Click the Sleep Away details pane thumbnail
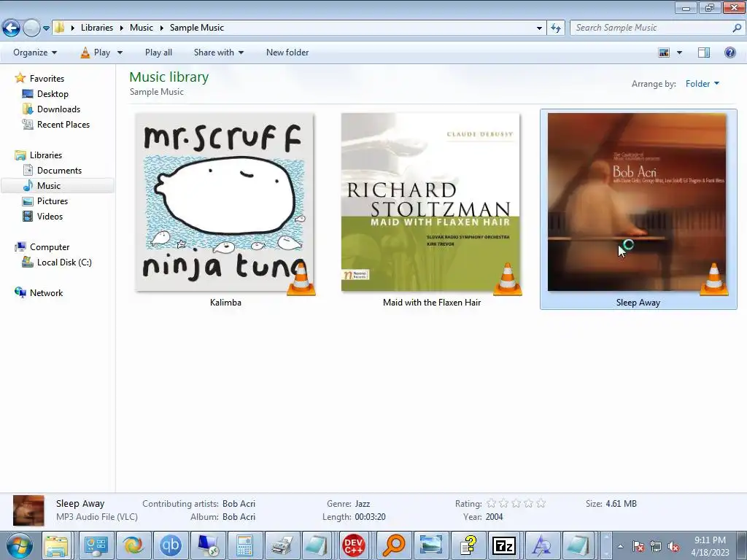This screenshot has height=560, width=747. tap(28, 510)
